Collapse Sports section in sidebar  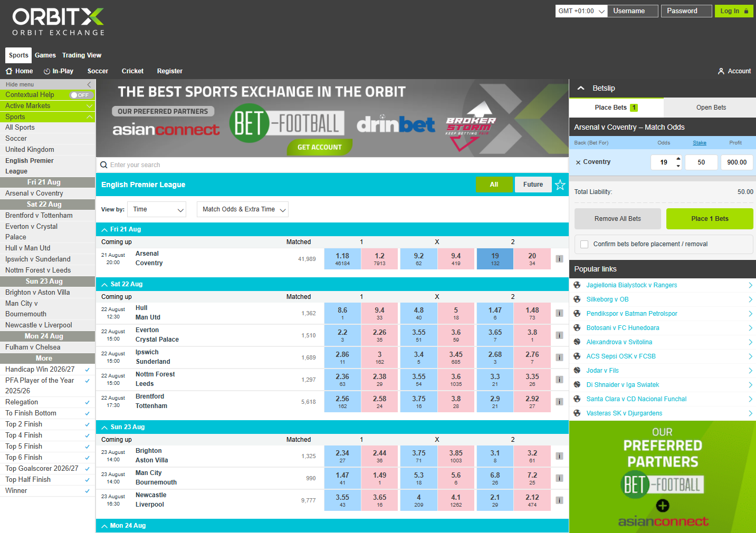coord(47,117)
